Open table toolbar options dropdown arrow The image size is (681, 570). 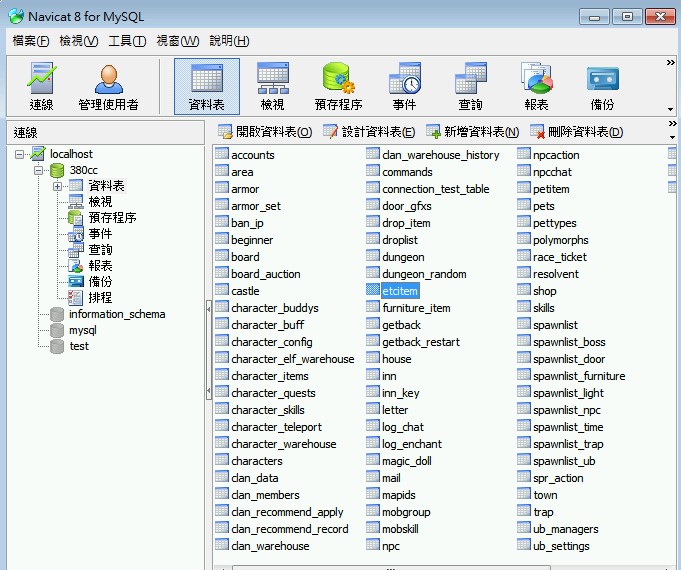[x=672, y=137]
